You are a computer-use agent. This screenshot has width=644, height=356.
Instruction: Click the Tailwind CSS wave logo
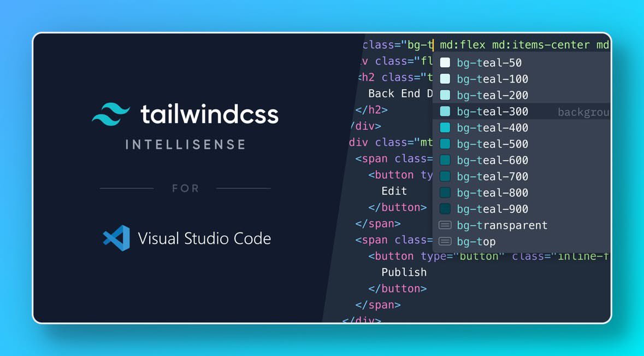point(111,114)
